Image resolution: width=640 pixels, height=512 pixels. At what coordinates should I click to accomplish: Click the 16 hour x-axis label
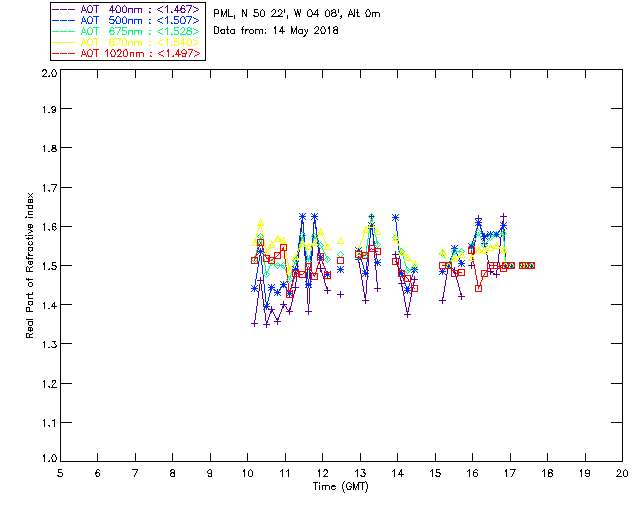coord(473,473)
